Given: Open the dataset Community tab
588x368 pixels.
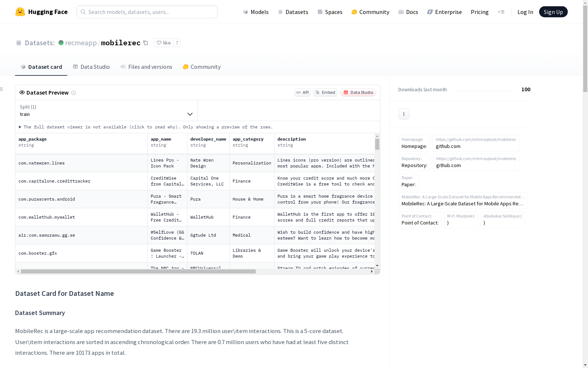Looking at the screenshot, I should [x=202, y=67].
